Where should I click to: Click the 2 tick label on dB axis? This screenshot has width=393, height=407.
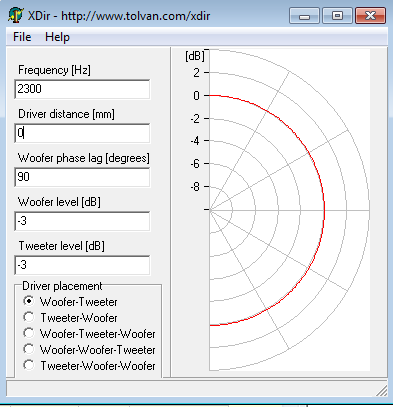(197, 73)
